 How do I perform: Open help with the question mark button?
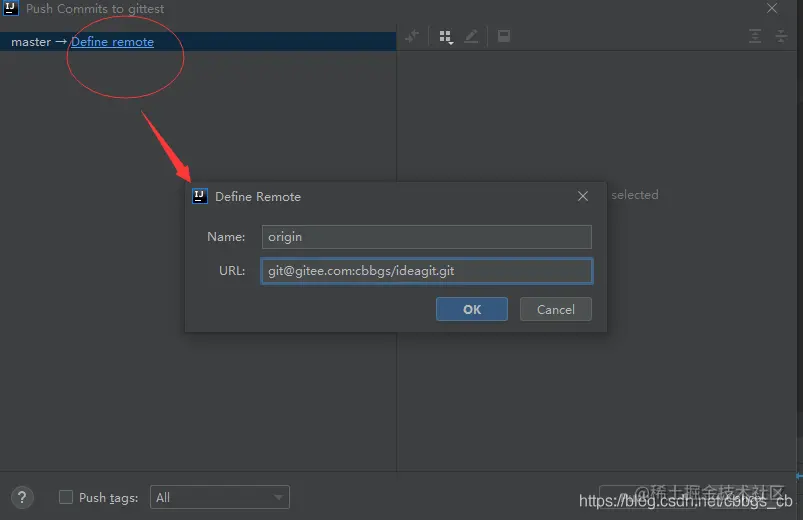pos(22,497)
